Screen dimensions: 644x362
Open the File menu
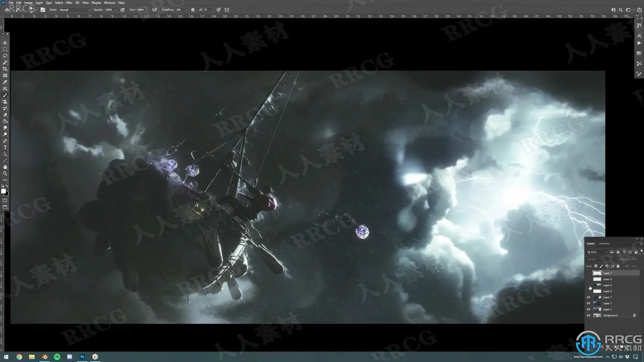[x=11, y=3]
